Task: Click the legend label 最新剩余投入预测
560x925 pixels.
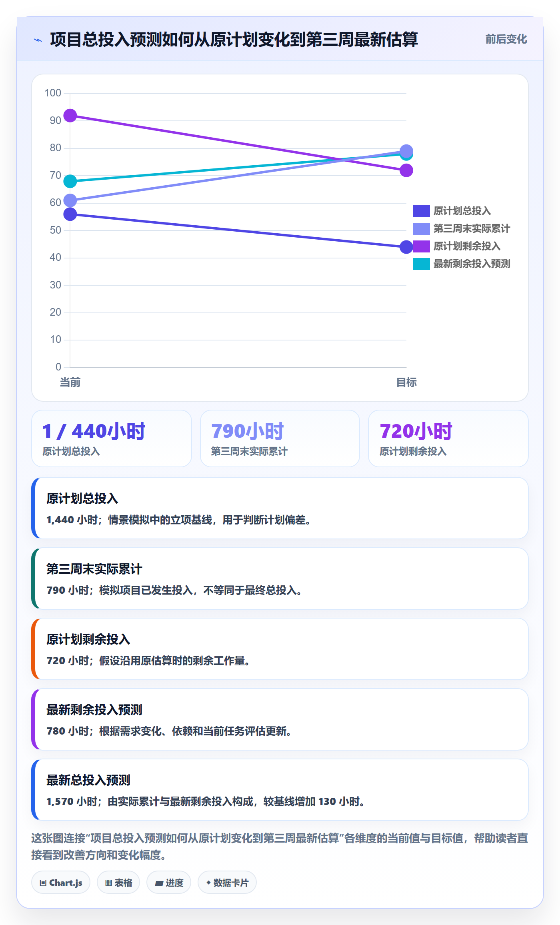Action: click(x=472, y=264)
